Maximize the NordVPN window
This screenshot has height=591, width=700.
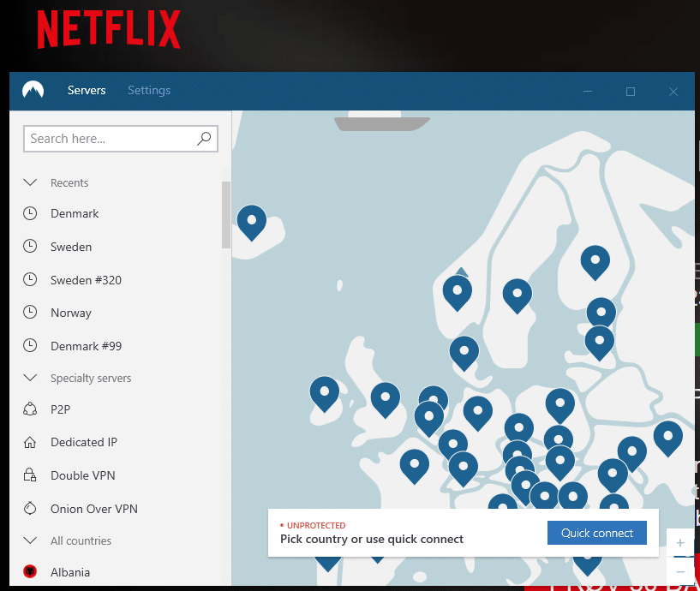(631, 92)
